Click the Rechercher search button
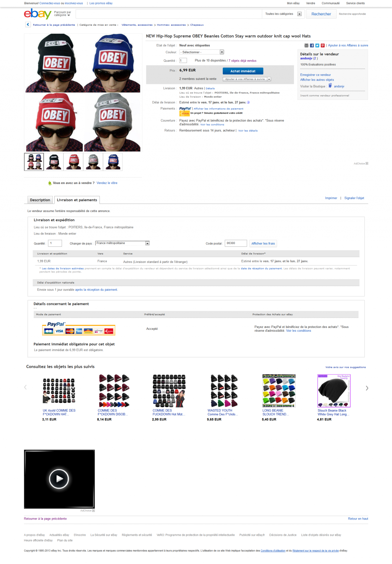The image size is (392, 564). point(321,14)
